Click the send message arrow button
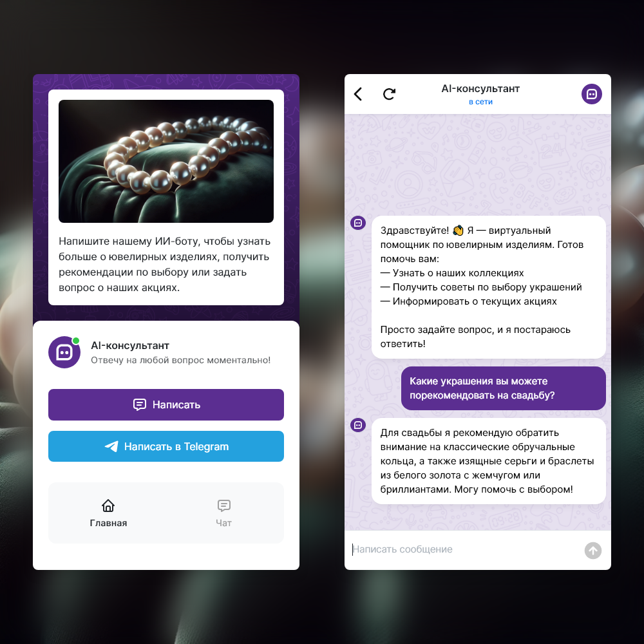The width and height of the screenshot is (644, 644). pyautogui.click(x=592, y=551)
